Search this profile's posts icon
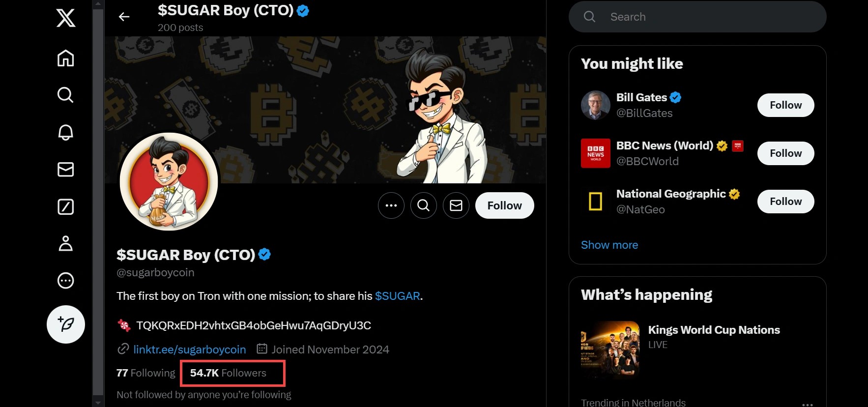Viewport: 868px width, 407px height. [424, 205]
